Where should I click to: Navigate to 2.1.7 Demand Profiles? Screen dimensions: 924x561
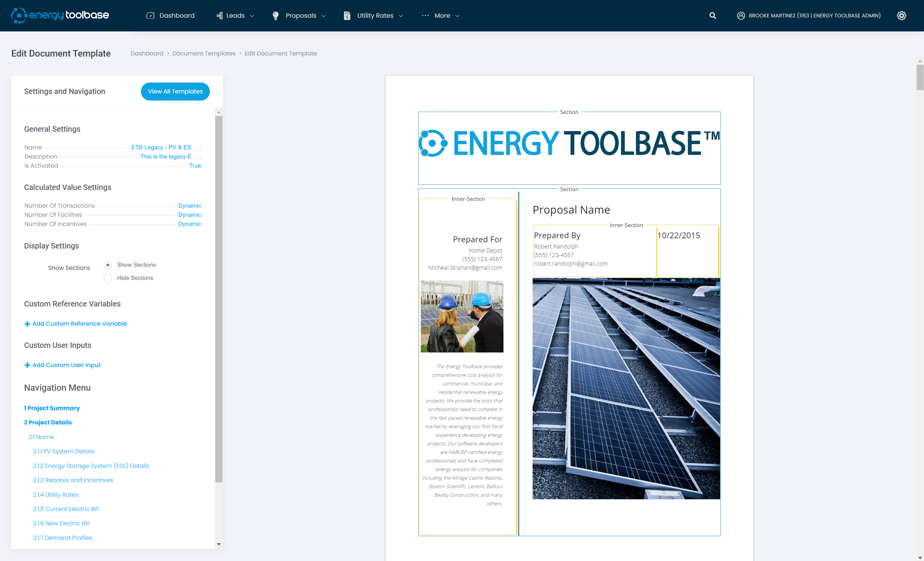pyautogui.click(x=63, y=538)
